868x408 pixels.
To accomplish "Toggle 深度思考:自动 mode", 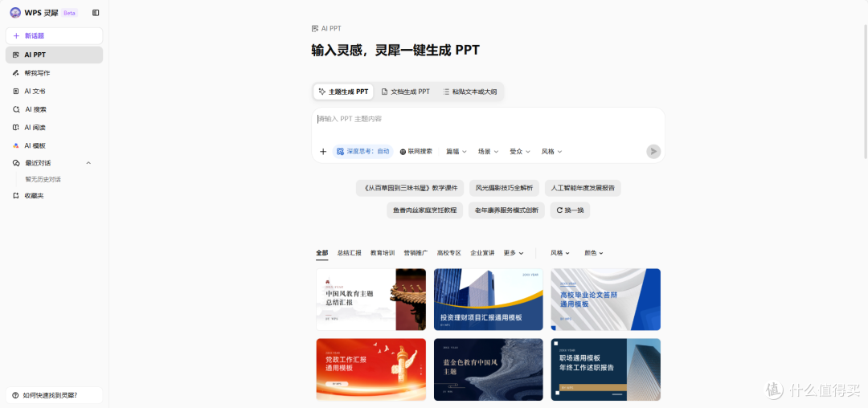I will coord(363,152).
